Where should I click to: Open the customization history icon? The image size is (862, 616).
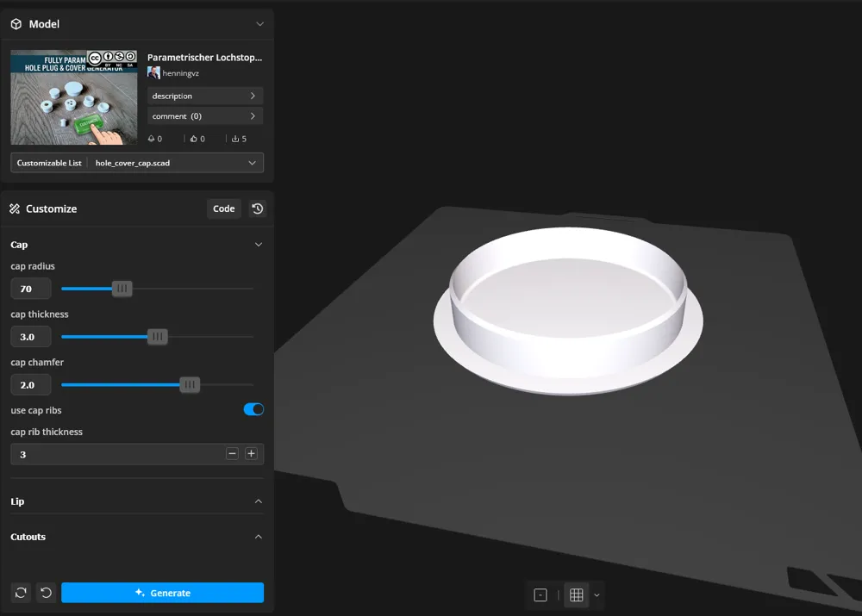point(257,208)
